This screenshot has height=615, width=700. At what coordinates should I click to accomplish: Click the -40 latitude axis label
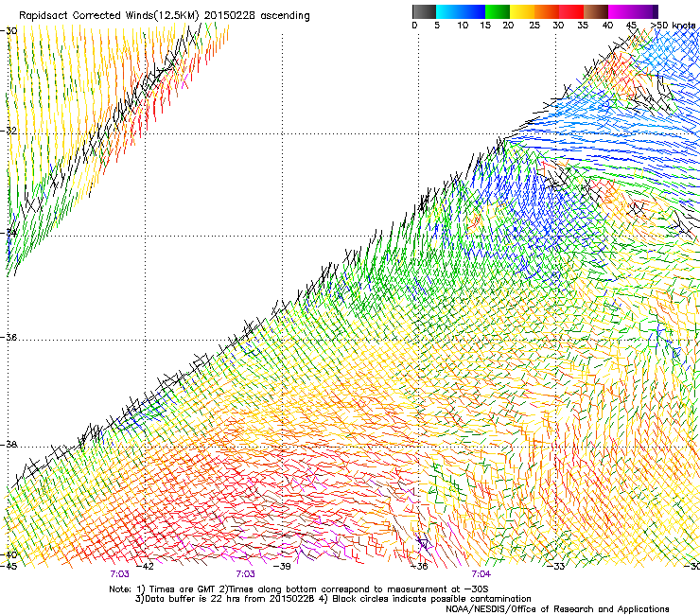pos(9,554)
